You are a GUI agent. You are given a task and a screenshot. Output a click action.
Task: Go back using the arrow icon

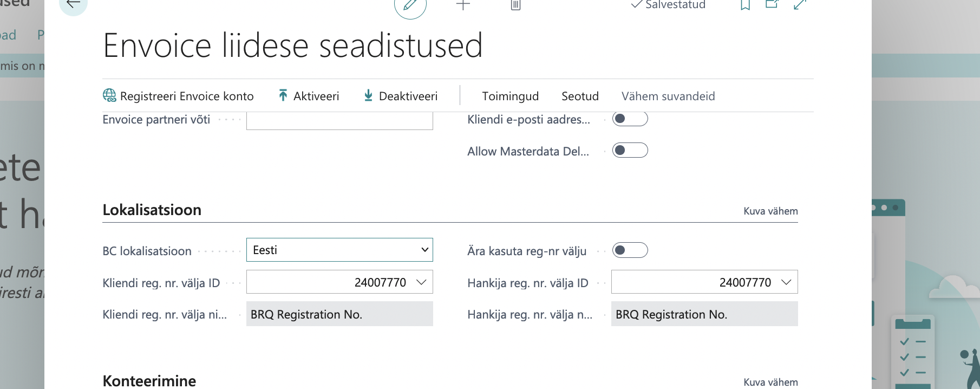73,4
